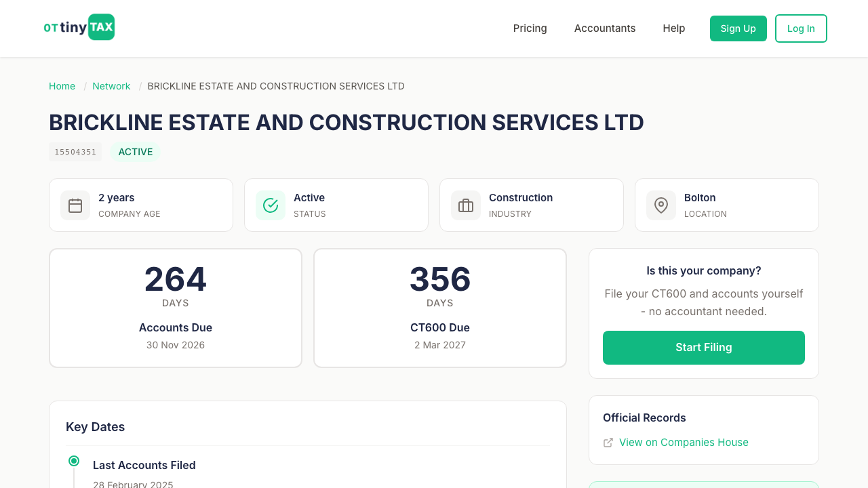Screen dimensions: 868x488
Task: Click the timeline dot beside Last Accounts Filed
Action: coord(73,460)
